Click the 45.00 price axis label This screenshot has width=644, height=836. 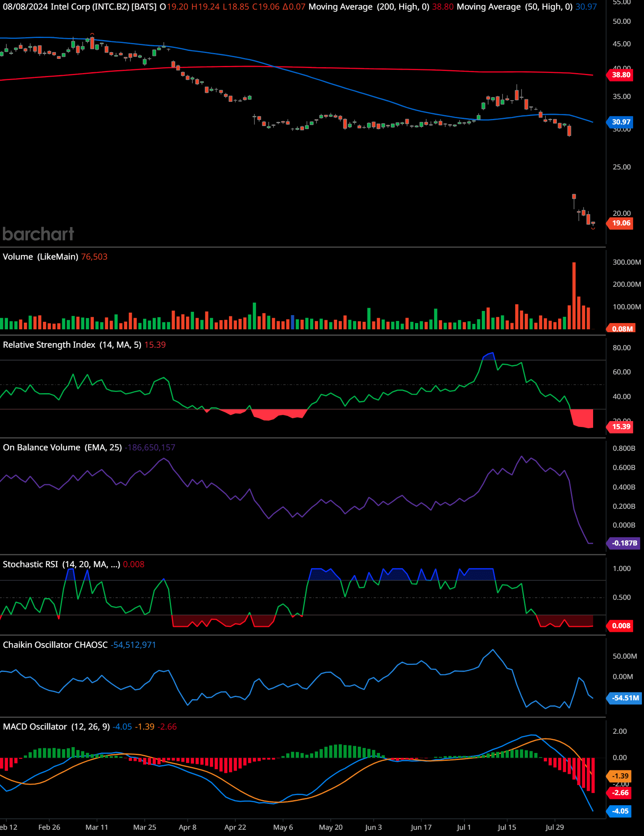point(621,44)
